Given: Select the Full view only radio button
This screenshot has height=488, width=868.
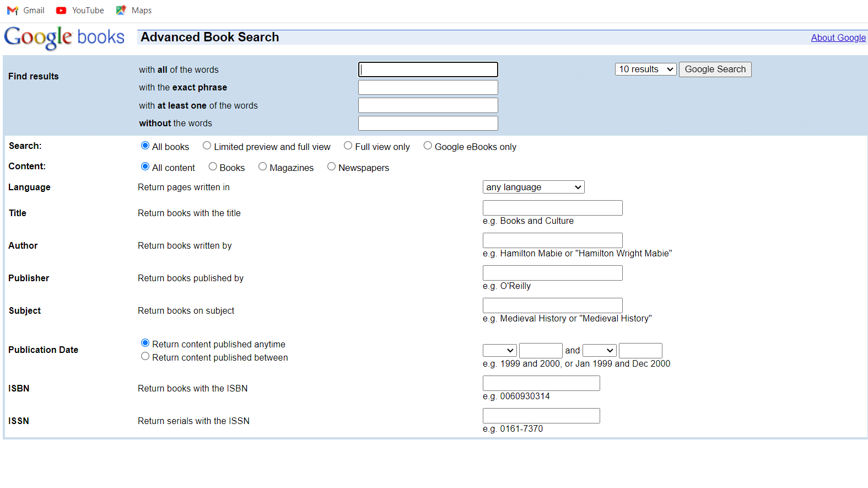Looking at the screenshot, I should (348, 146).
